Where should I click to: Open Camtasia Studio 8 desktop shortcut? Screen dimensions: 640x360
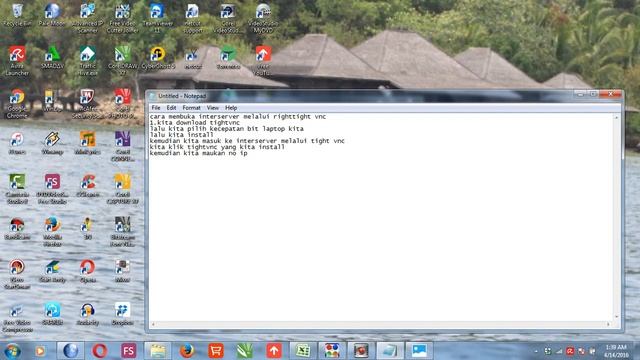[17, 189]
